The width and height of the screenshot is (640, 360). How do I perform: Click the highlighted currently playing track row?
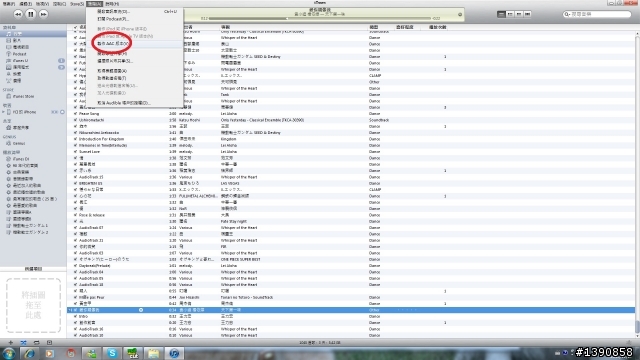click(351, 310)
